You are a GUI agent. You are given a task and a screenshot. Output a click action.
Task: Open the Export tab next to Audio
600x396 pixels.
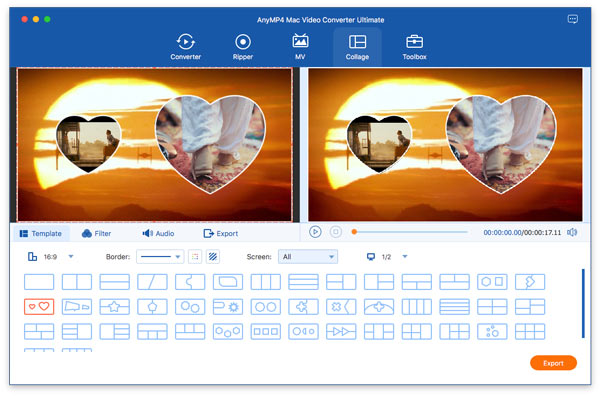221,233
